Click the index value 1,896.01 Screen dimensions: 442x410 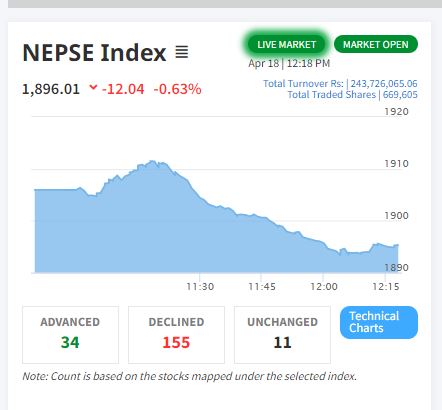click(51, 89)
